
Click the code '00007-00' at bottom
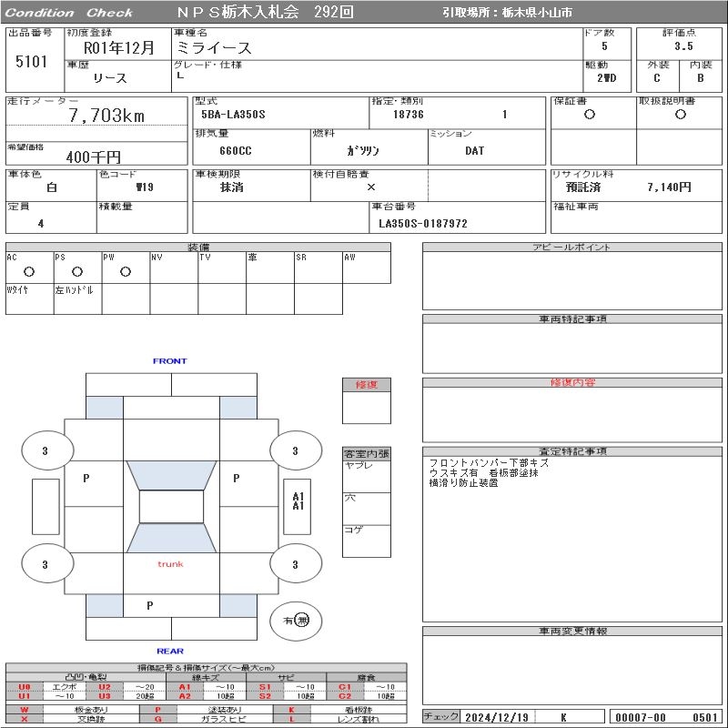point(641,717)
